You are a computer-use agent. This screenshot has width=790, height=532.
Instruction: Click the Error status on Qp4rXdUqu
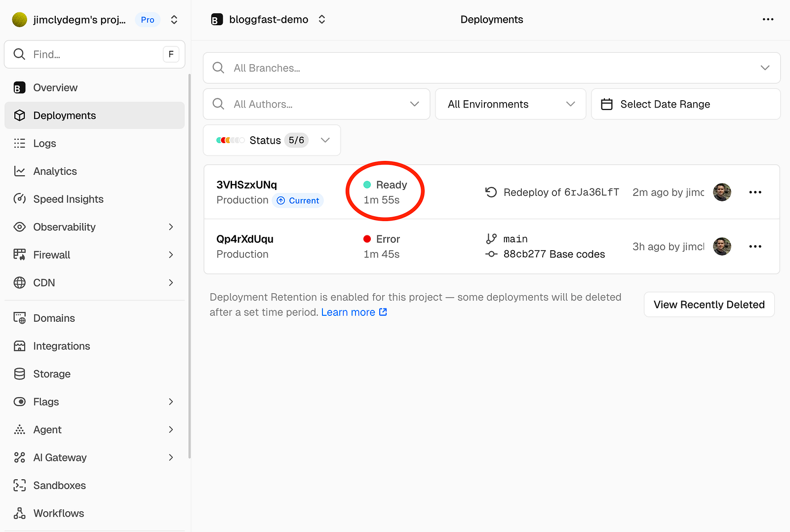point(382,239)
